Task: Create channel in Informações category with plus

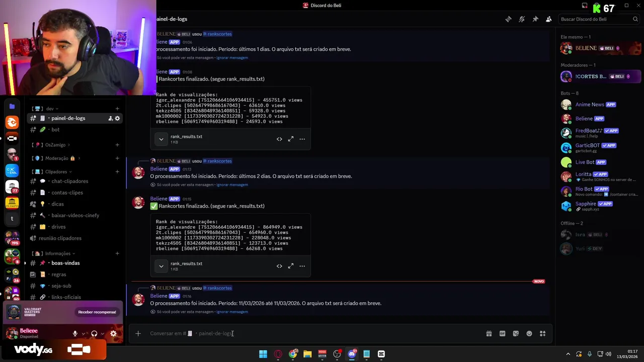Action: tap(117, 253)
